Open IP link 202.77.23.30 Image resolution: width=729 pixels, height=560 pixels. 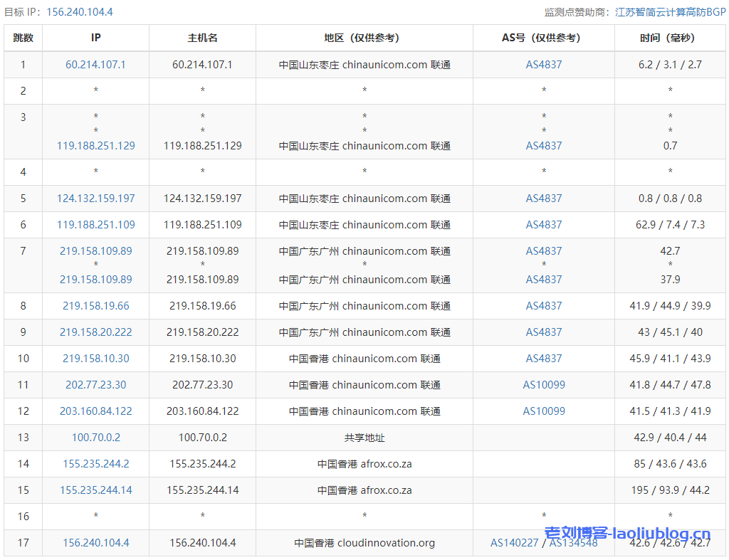click(x=95, y=385)
